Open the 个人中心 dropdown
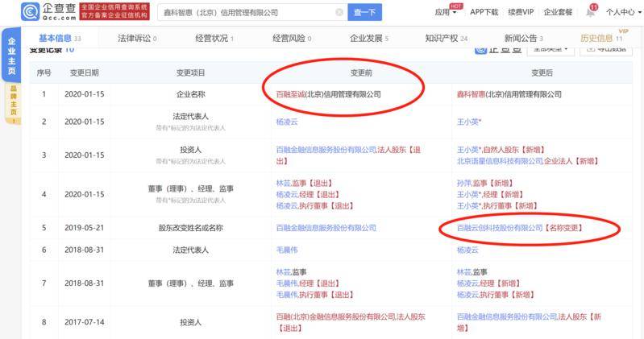 pos(624,12)
